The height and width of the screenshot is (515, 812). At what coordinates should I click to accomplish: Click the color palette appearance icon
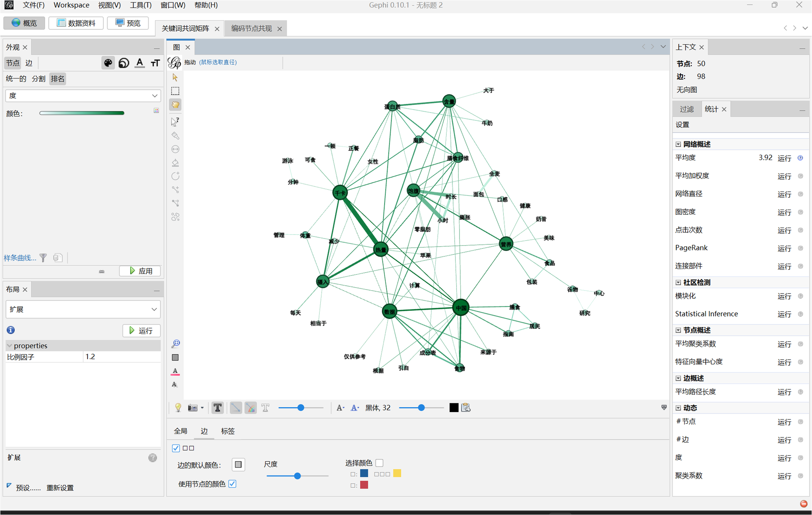[x=108, y=63]
